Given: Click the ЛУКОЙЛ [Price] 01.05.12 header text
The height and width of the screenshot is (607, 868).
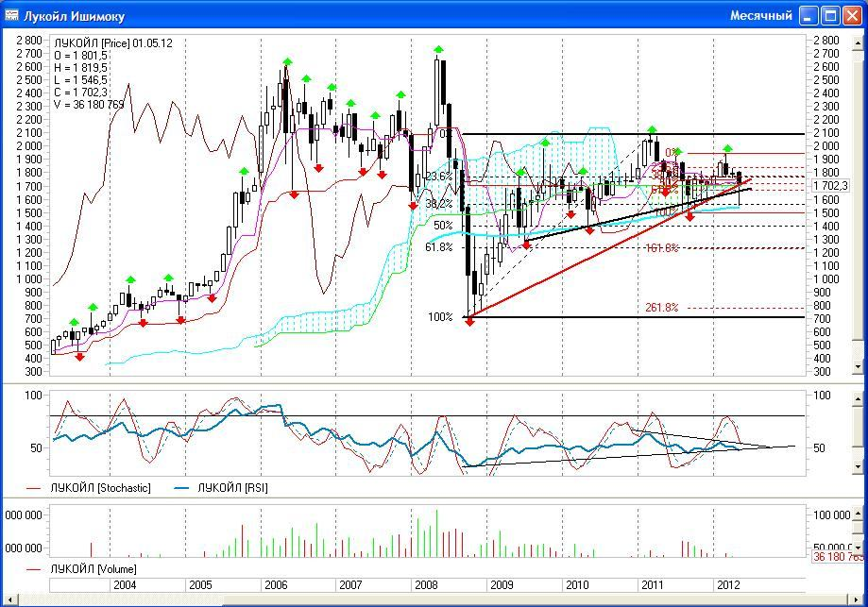Looking at the screenshot, I should (x=113, y=43).
